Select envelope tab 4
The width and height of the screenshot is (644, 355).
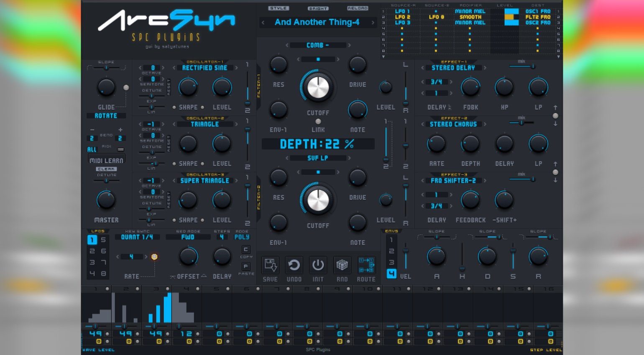click(391, 274)
